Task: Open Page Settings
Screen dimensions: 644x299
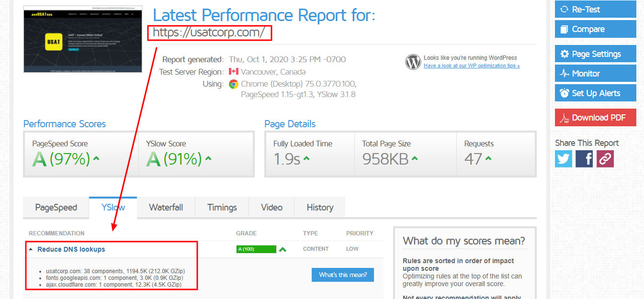Action: (x=595, y=54)
